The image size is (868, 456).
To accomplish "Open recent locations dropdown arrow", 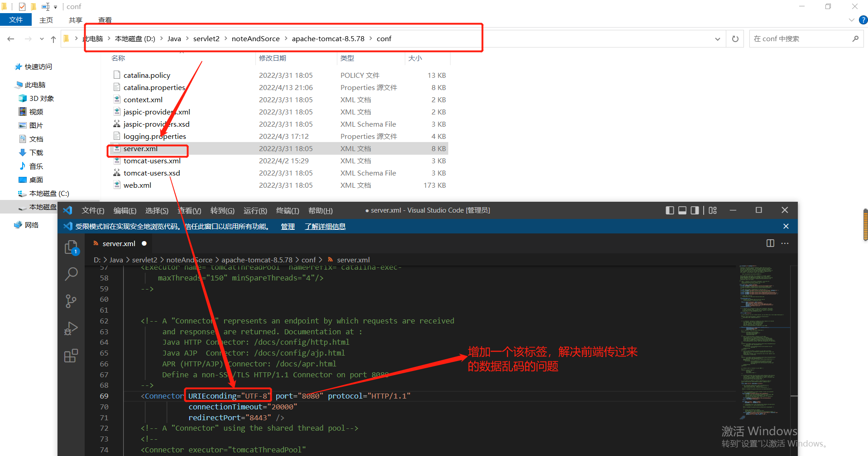I will point(42,39).
